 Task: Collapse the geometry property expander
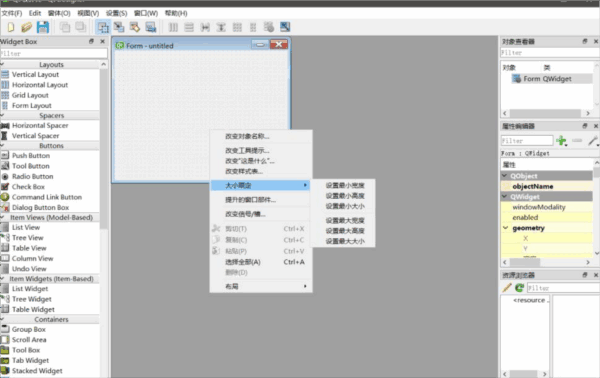point(505,228)
